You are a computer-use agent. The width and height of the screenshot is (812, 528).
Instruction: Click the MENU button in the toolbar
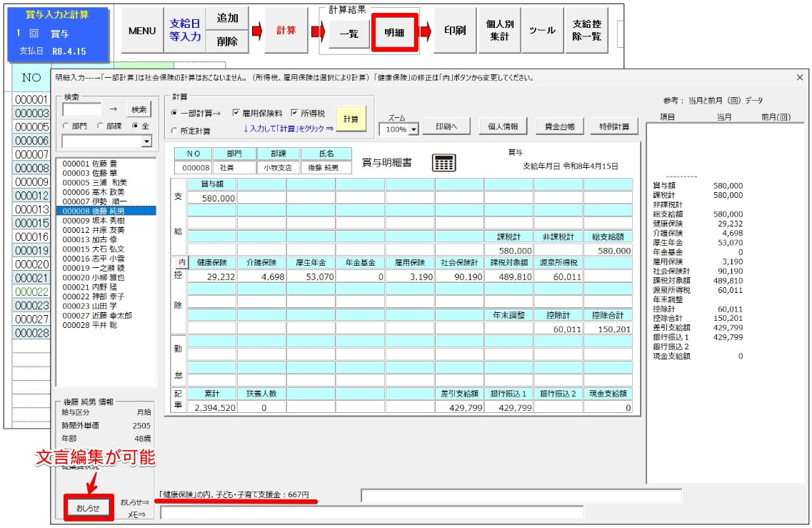click(141, 31)
